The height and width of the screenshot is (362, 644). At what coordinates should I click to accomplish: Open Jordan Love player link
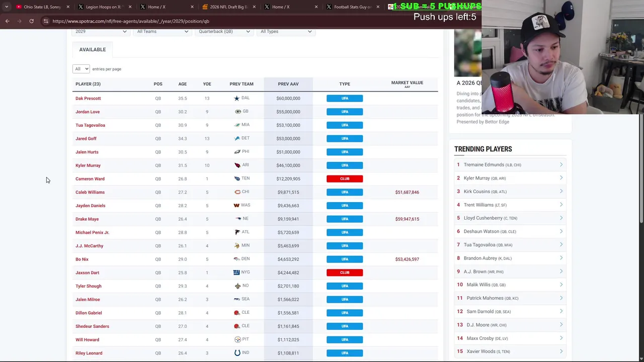tap(88, 112)
